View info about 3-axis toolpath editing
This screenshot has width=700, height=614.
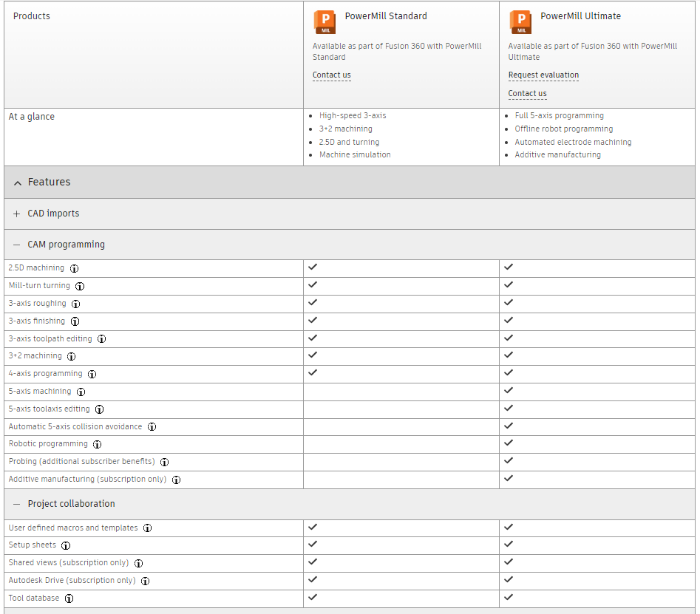102,338
